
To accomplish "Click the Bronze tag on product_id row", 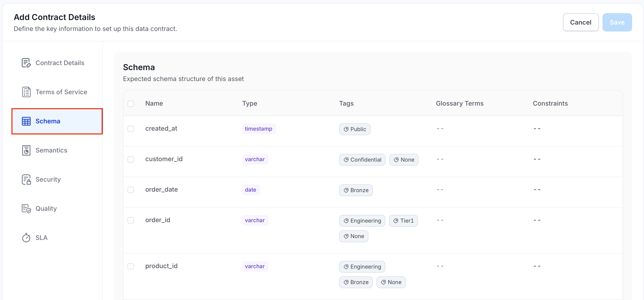I will tap(355, 282).
